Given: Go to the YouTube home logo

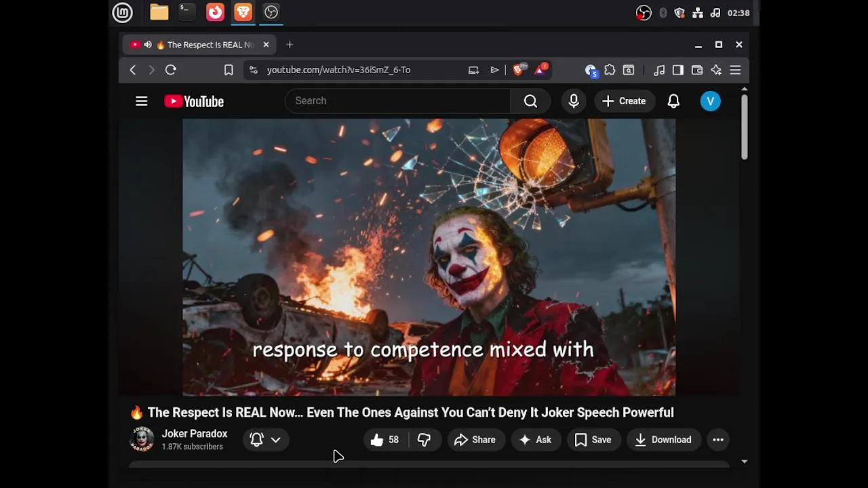Looking at the screenshot, I should coord(194,101).
